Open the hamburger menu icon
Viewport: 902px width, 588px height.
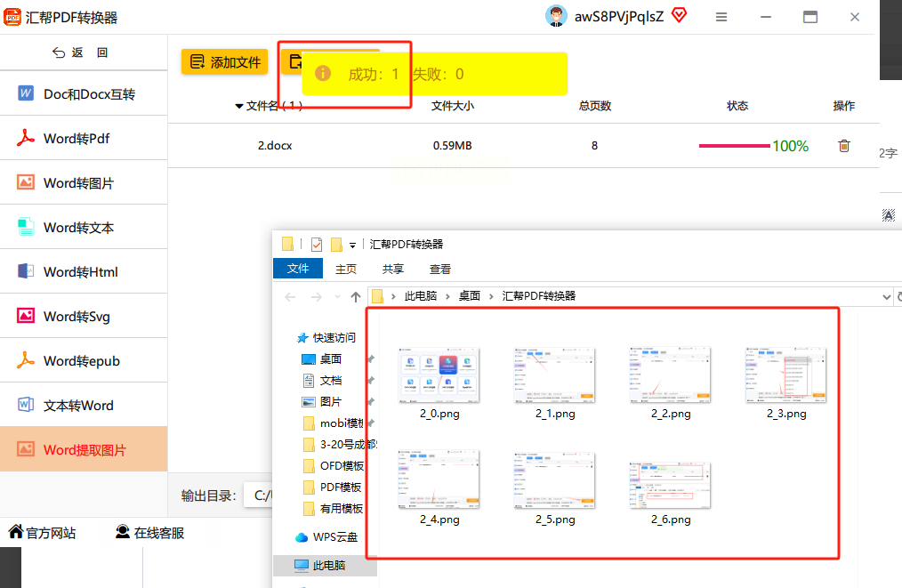[x=721, y=17]
